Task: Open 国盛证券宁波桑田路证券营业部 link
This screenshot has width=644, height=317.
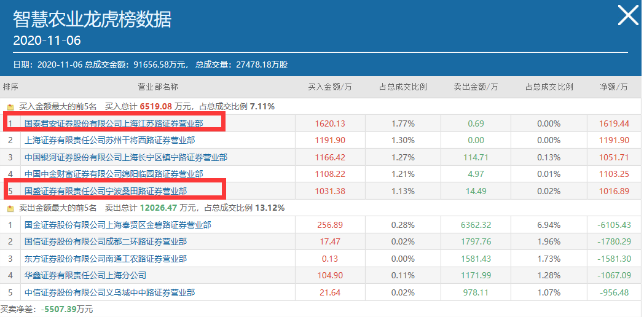Action: [105, 191]
